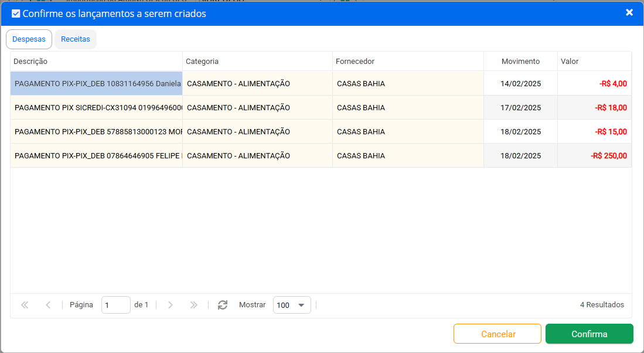Open category dropdown of 14/02/2025 row
The width and height of the screenshot is (644, 353).
257,83
